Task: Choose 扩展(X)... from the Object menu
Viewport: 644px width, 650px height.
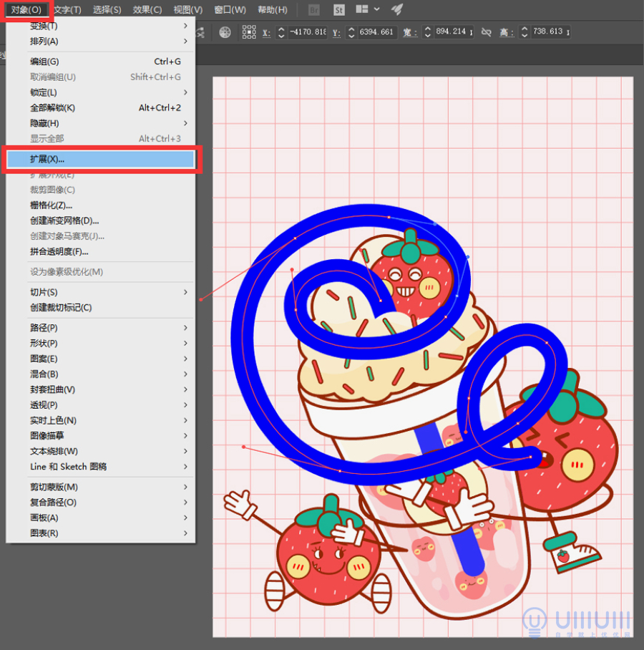Action: 100,159
